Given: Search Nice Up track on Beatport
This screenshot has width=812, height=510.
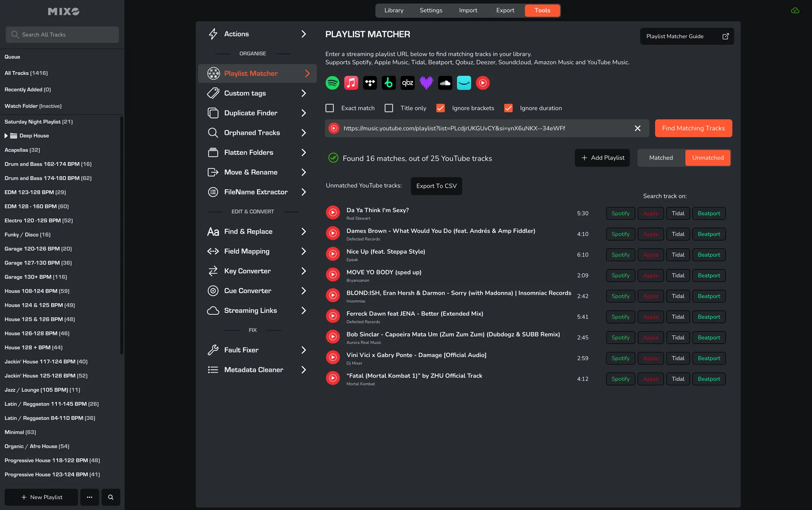Looking at the screenshot, I should (x=709, y=255).
